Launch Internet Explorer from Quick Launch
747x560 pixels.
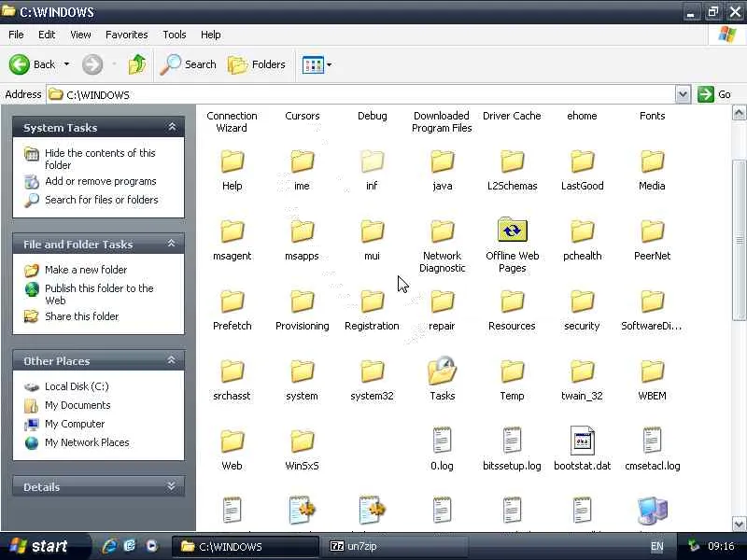click(x=109, y=546)
